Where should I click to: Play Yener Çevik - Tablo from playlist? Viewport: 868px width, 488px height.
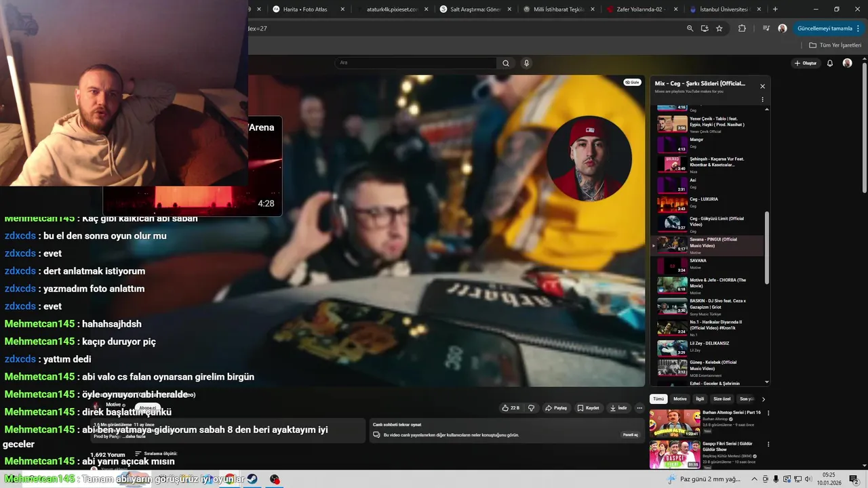(708, 123)
